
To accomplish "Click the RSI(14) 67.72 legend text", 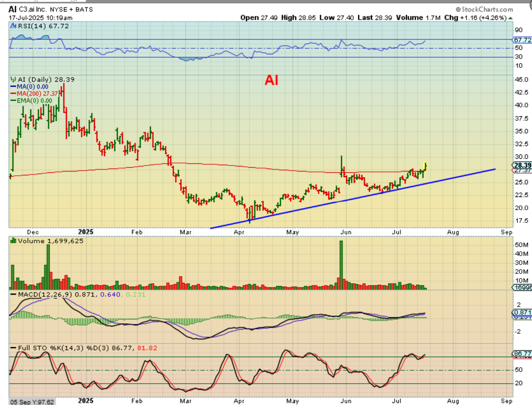I will click(43, 26).
